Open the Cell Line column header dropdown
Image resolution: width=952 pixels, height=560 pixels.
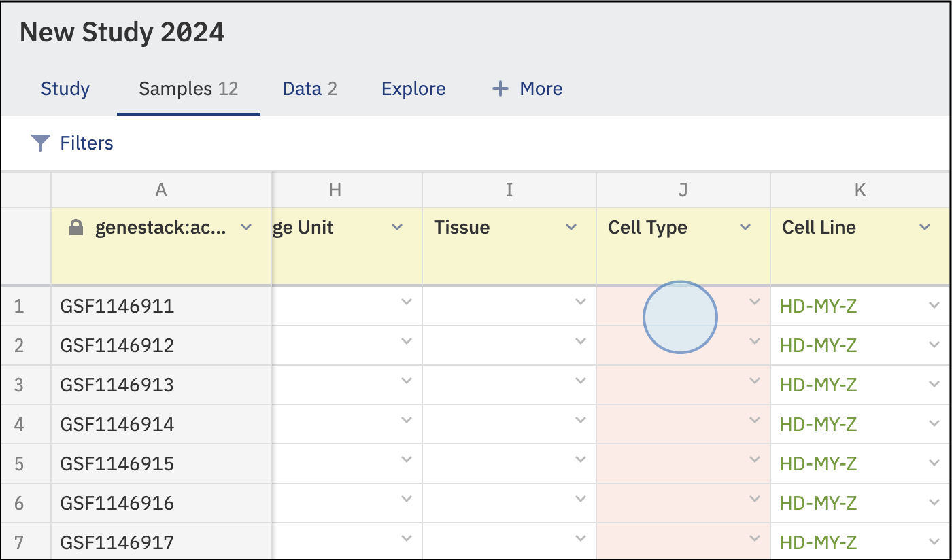[x=925, y=227]
